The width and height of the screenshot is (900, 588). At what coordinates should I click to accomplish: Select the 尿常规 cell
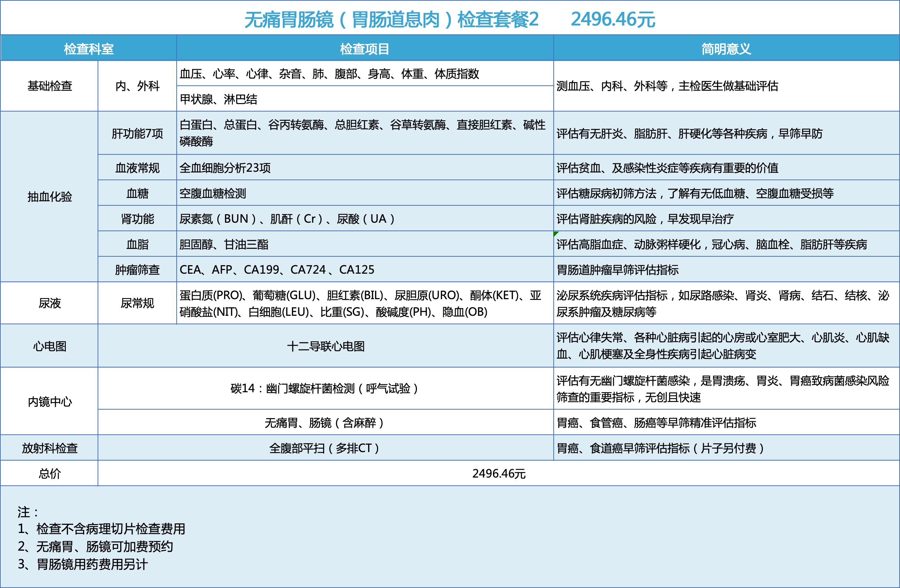tap(137, 303)
